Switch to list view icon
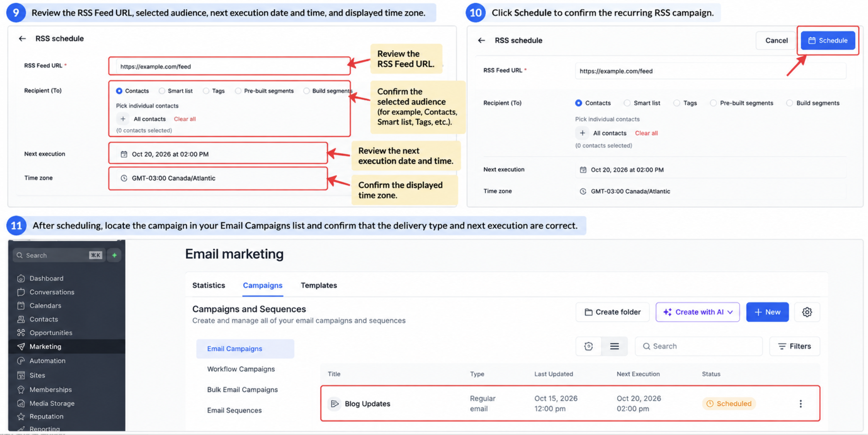868x435 pixels. 614,346
